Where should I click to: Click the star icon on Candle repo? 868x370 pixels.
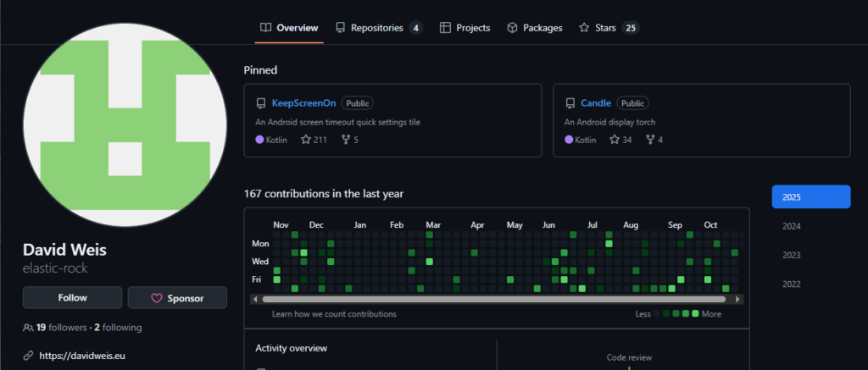(x=615, y=140)
